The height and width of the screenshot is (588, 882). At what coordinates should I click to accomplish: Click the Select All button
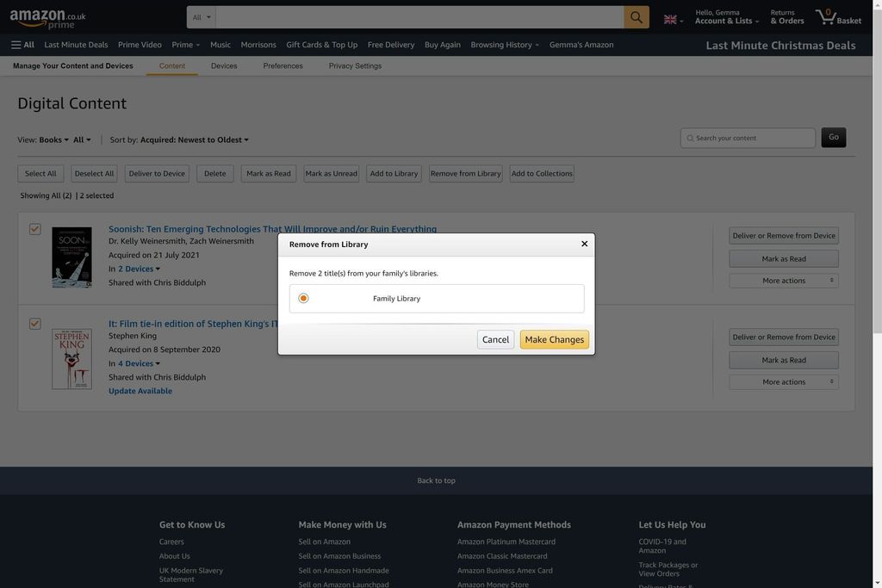click(x=40, y=173)
